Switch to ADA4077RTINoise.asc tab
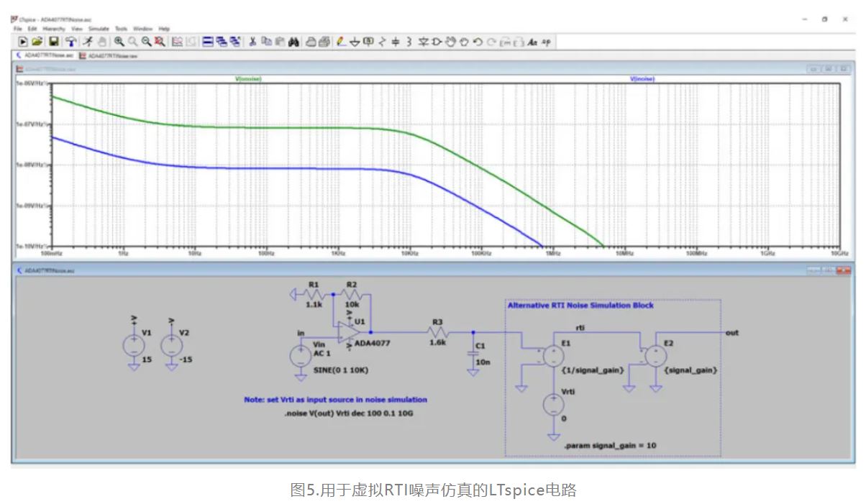The image size is (866, 504). click(45, 55)
